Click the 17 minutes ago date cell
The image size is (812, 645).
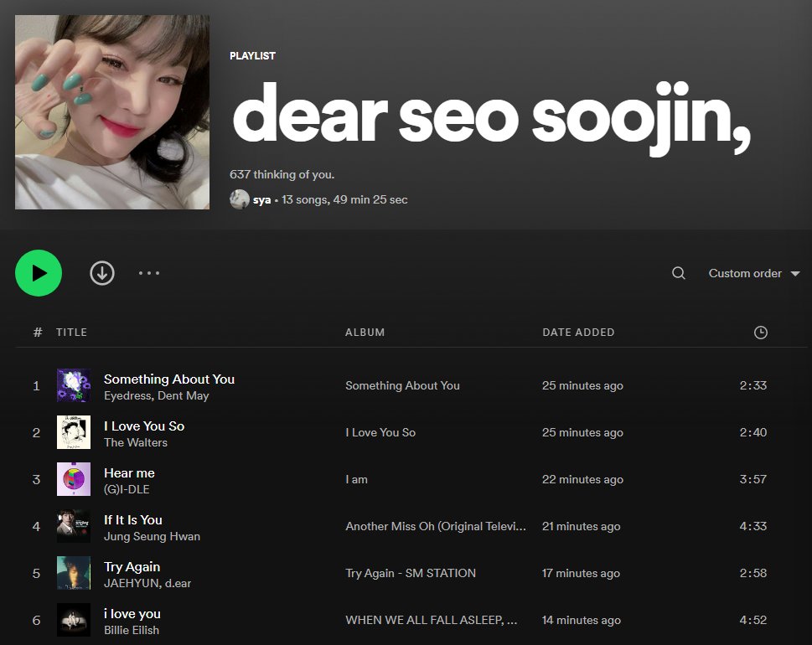pos(581,573)
